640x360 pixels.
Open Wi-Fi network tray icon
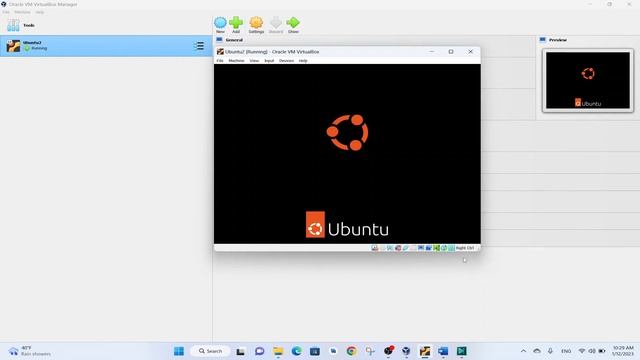[x=582, y=351]
